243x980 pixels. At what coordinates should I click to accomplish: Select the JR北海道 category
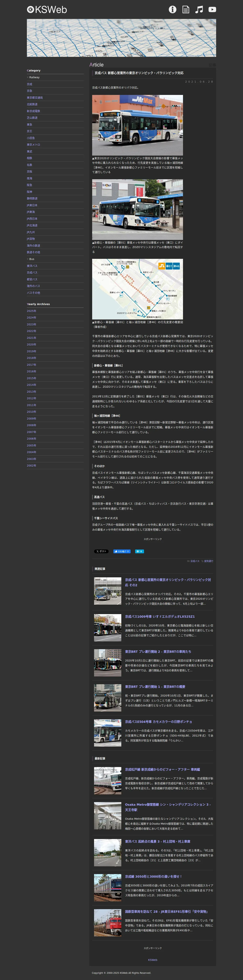pos(32,226)
